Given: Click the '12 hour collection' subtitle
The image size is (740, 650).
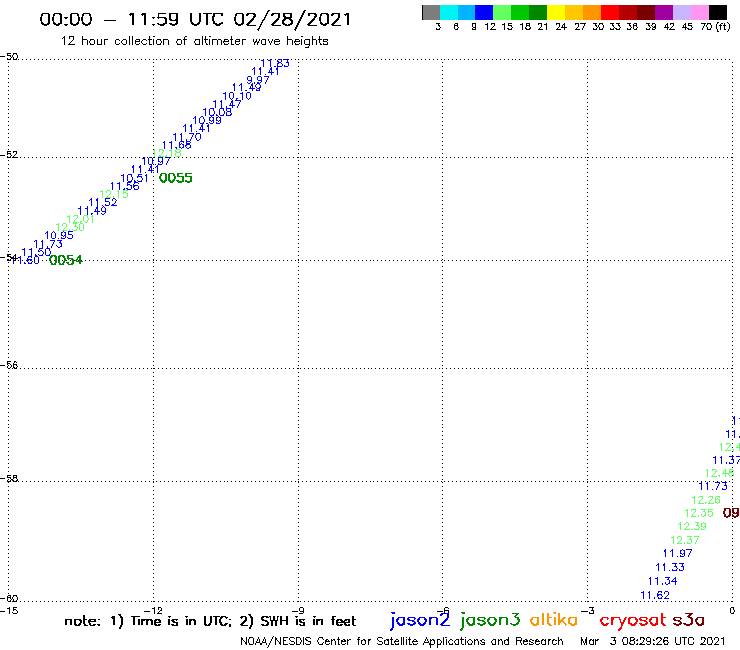Looking at the screenshot, I should (194, 41).
